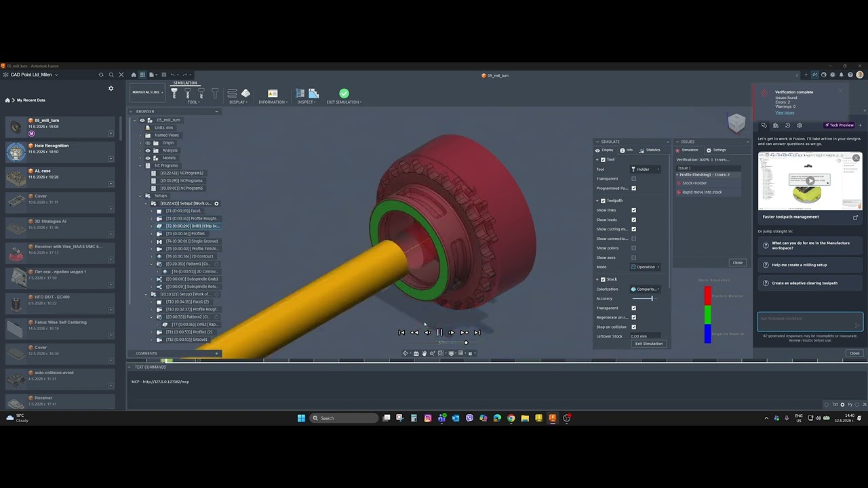Image resolution: width=868 pixels, height=488 pixels.
Task: Follow the View issues link
Action: [x=785, y=113]
